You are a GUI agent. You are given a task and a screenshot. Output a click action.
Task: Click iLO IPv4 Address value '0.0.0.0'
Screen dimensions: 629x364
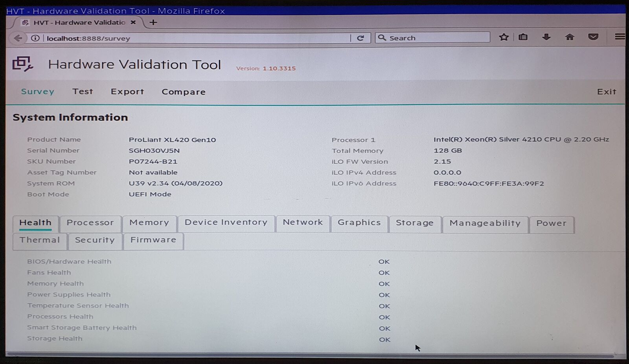(x=447, y=172)
